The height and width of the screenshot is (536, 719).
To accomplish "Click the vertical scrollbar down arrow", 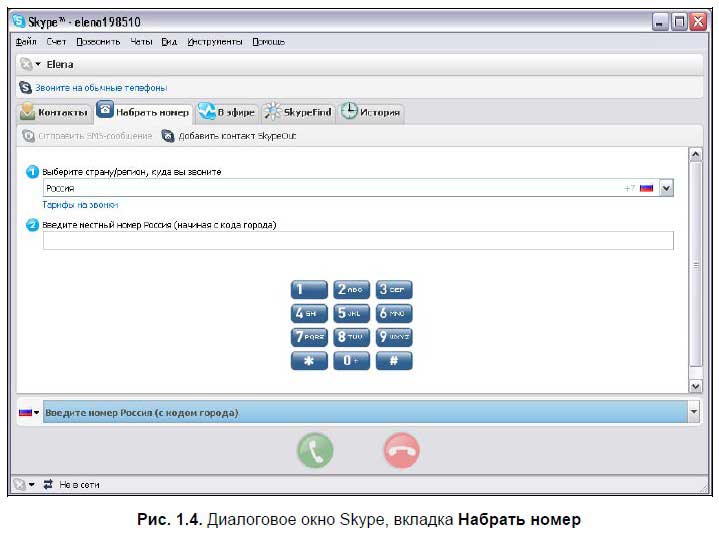I will pos(695,385).
